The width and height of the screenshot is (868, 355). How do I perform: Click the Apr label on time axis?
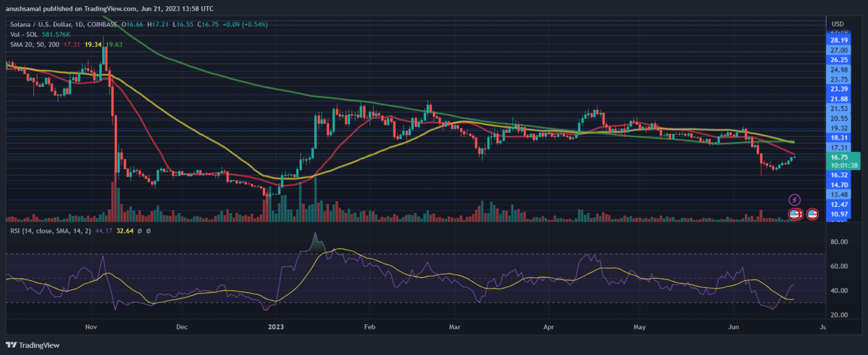[548, 327]
